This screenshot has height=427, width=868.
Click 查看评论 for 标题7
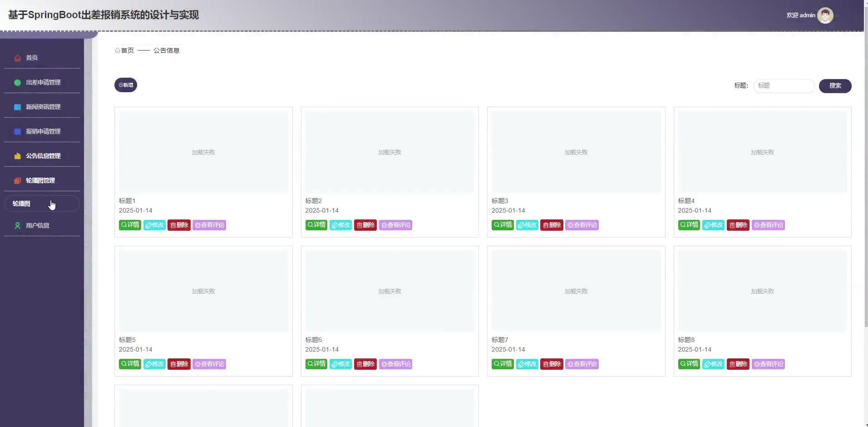(x=582, y=364)
